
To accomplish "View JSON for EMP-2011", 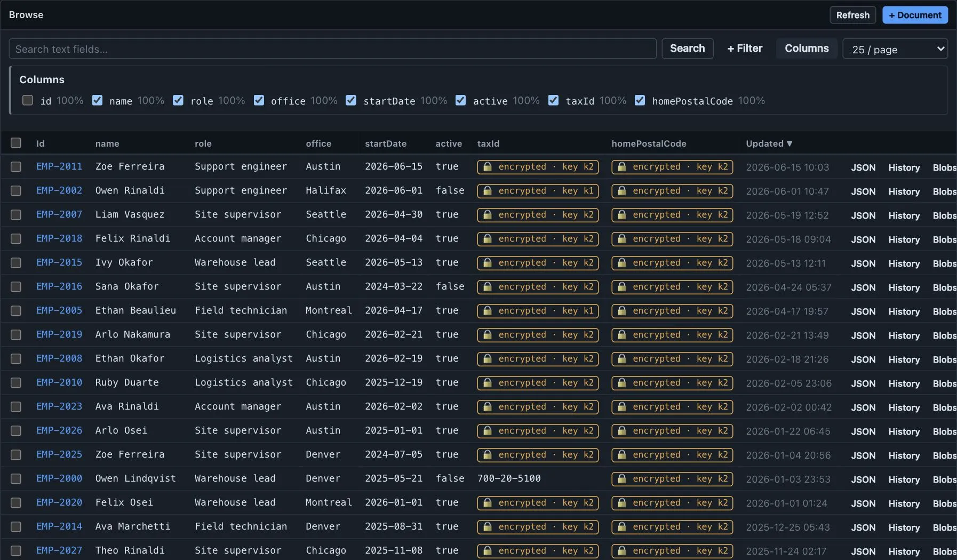I will point(863,167).
